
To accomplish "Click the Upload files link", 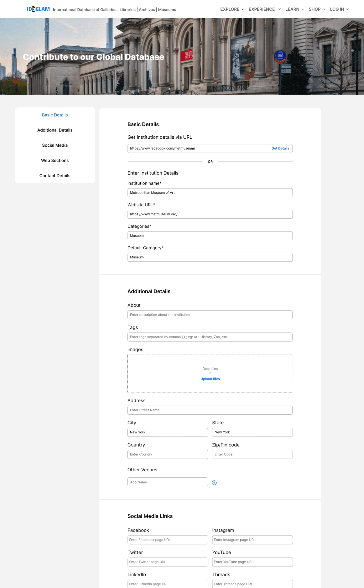I will (x=210, y=379).
